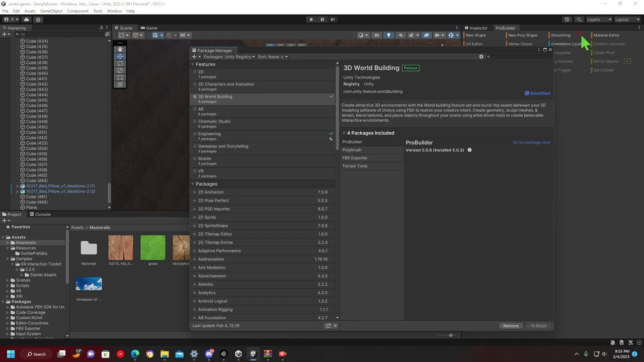Click the Pause button
Viewport: 644px width, 362px height.
(x=322, y=20)
